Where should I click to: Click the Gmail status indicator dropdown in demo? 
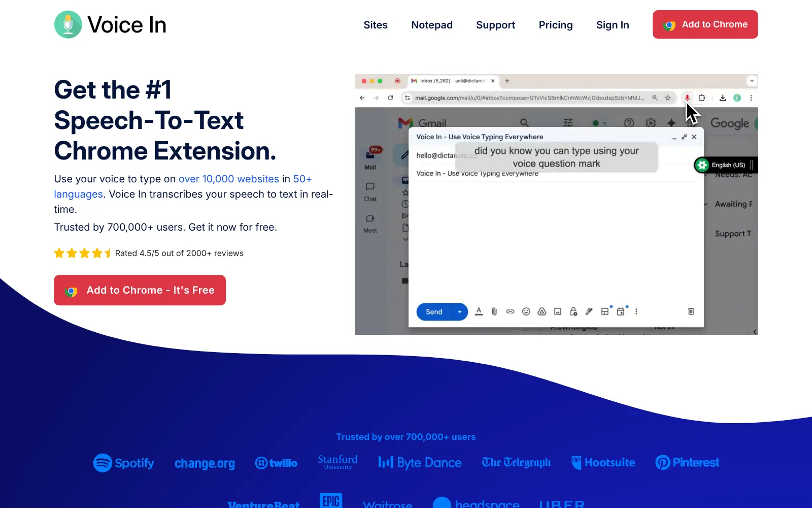coord(599,123)
